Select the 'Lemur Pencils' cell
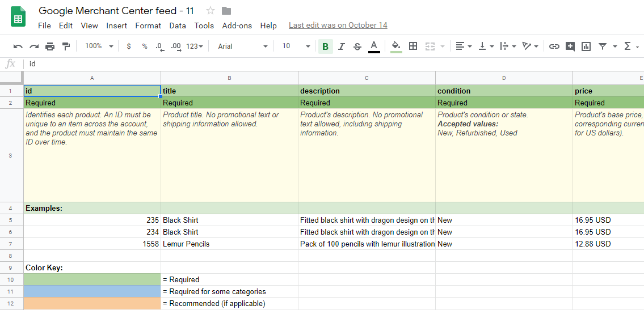The width and height of the screenshot is (644, 310). pyautogui.click(x=230, y=244)
